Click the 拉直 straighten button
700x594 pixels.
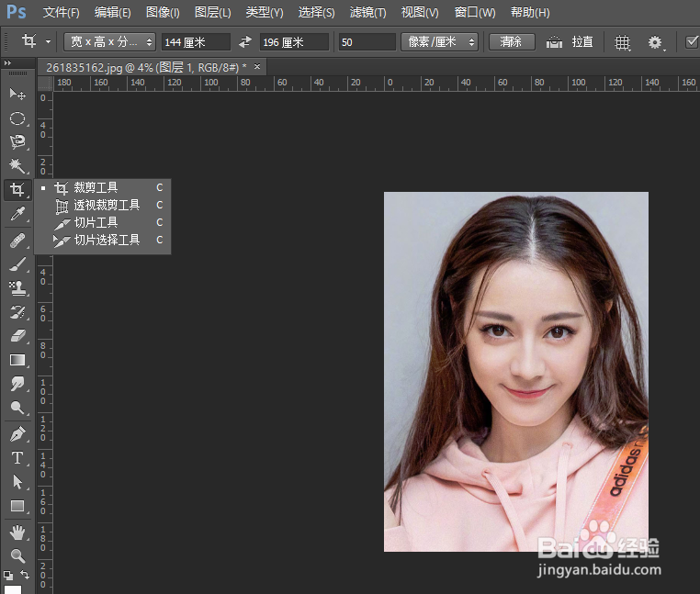(582, 42)
